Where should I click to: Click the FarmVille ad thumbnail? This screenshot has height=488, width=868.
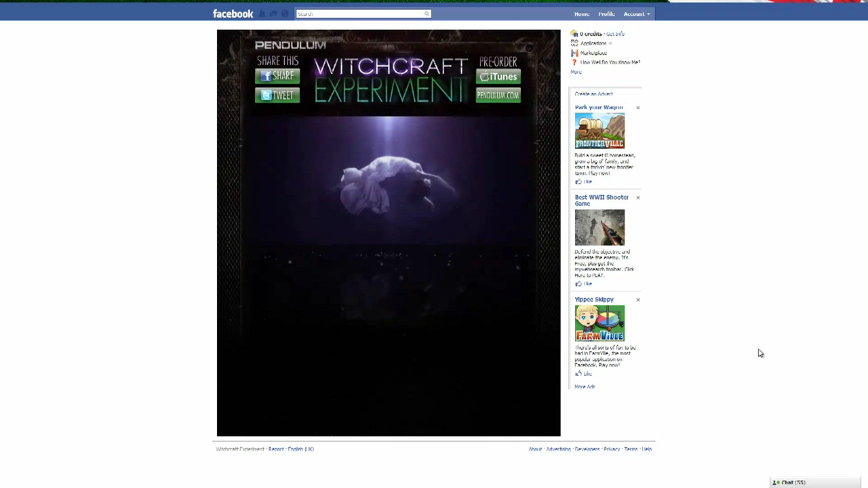[599, 323]
